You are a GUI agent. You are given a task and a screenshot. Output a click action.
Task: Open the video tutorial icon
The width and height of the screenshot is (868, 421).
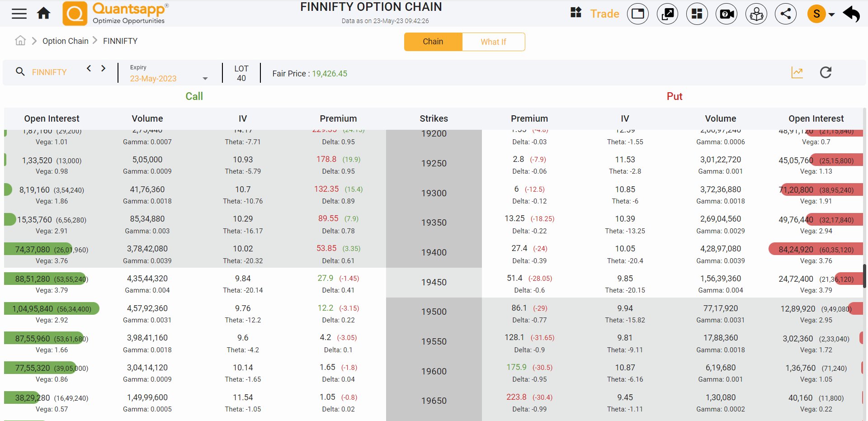click(726, 14)
